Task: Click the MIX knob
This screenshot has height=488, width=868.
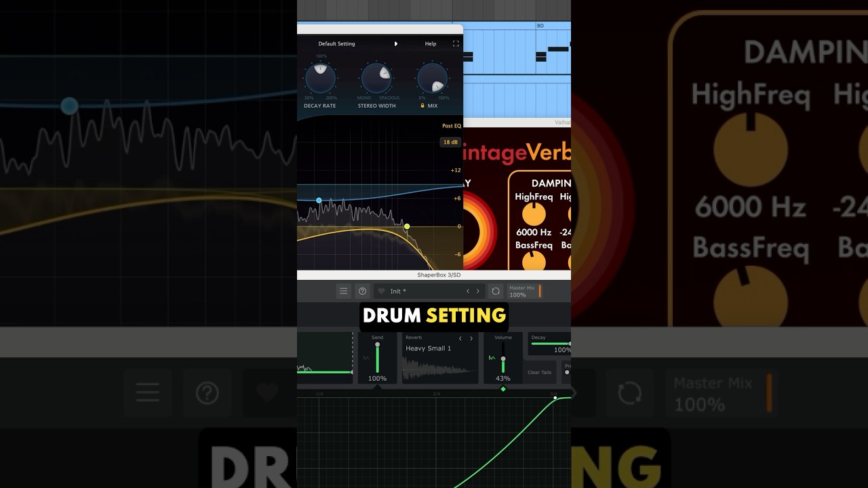Action: coord(432,77)
